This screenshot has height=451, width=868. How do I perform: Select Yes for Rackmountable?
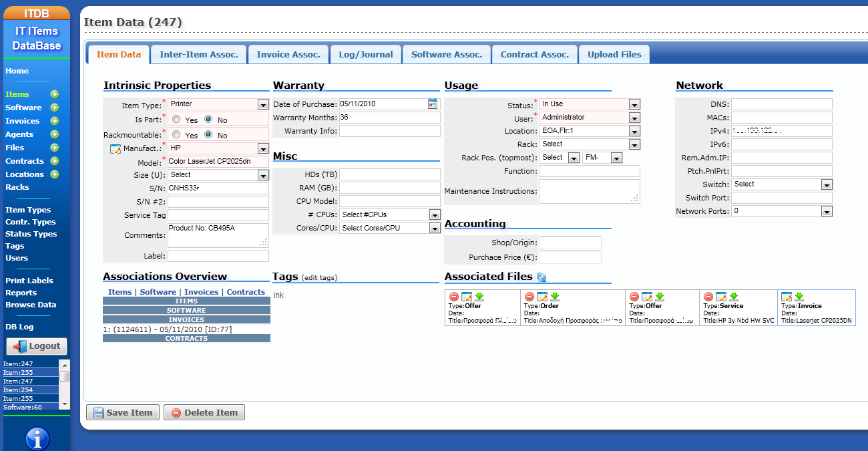tap(176, 135)
